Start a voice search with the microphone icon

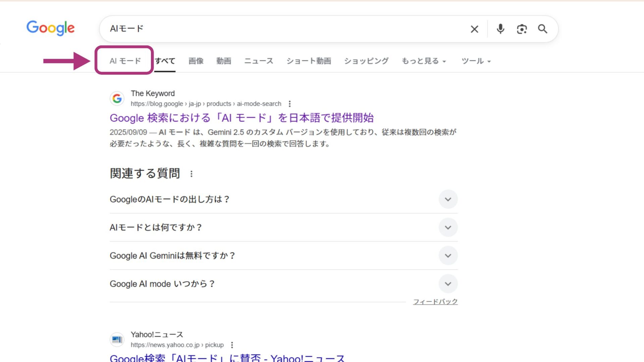pos(500,29)
